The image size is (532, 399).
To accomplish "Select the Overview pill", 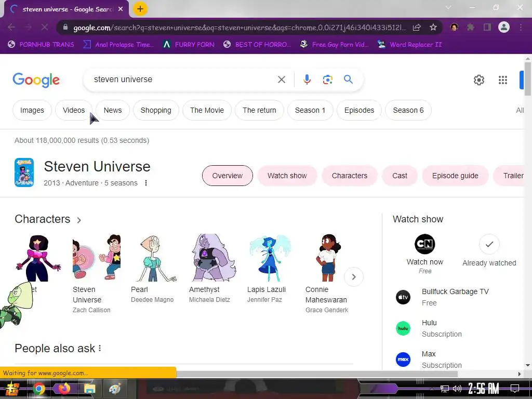I will [228, 176].
